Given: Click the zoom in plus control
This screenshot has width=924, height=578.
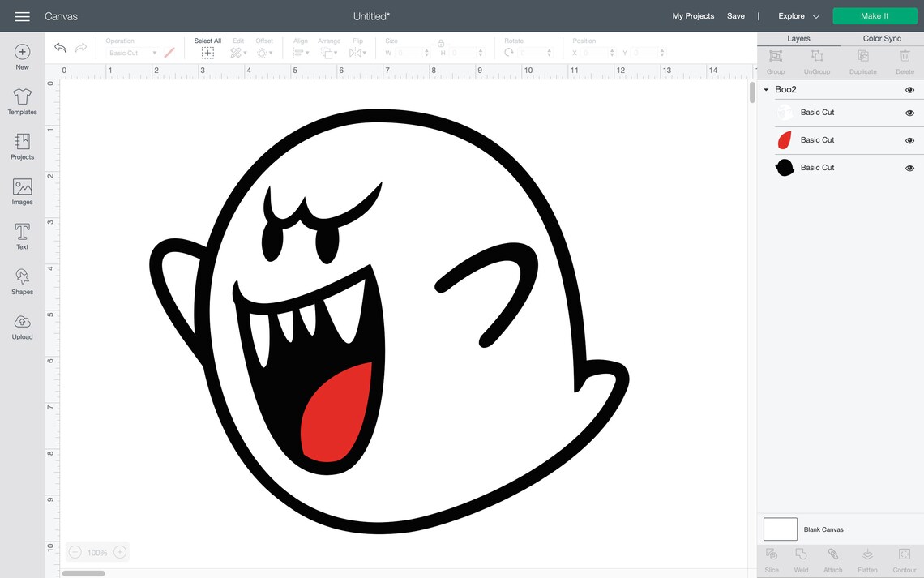Looking at the screenshot, I should 119,551.
